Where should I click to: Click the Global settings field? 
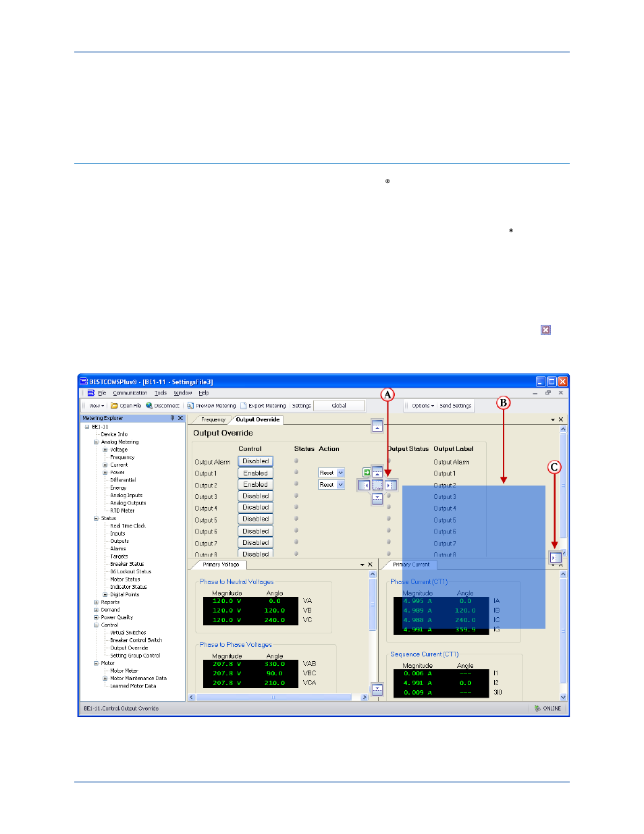(x=339, y=406)
